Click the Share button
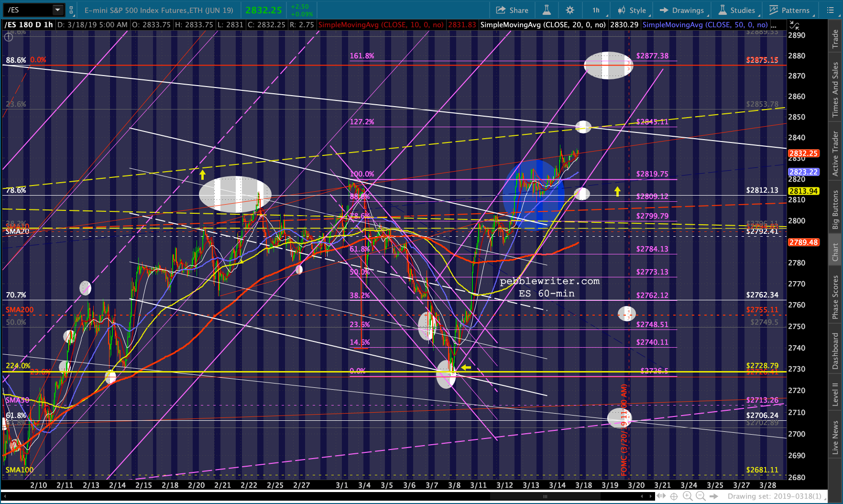 (x=512, y=10)
